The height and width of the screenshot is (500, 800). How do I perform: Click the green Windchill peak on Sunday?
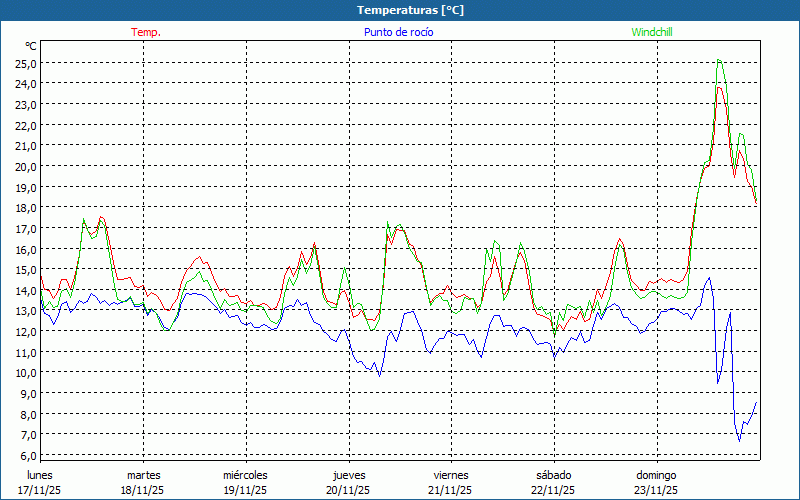pos(719,61)
